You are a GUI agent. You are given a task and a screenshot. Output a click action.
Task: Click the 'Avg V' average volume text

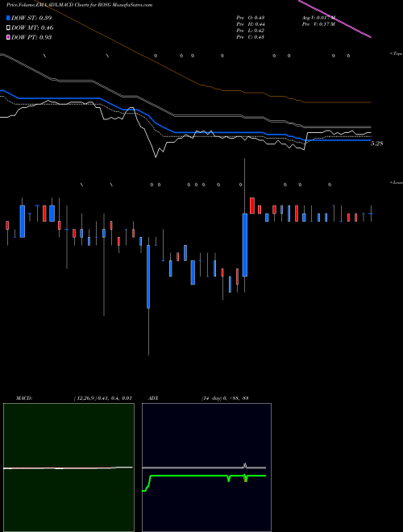point(318,18)
